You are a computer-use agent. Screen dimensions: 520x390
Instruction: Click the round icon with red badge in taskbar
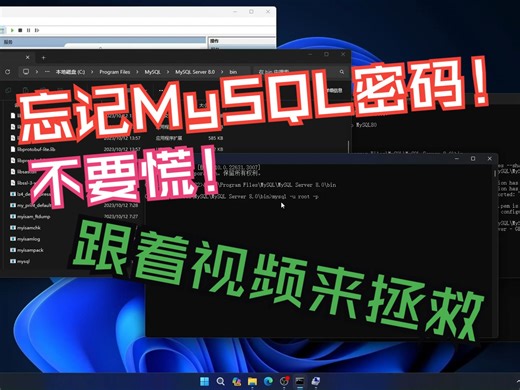[284, 381]
